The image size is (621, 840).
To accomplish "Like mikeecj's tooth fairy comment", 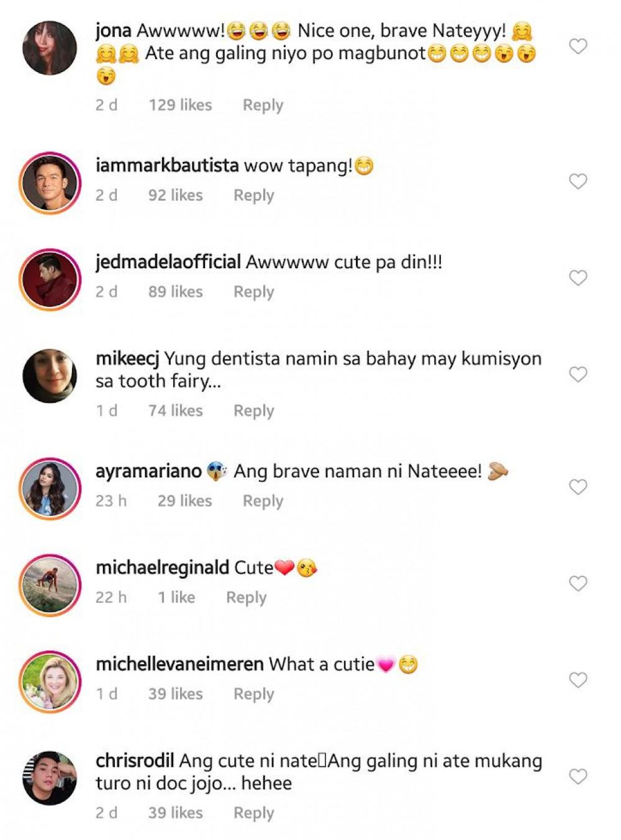I will tap(578, 374).
